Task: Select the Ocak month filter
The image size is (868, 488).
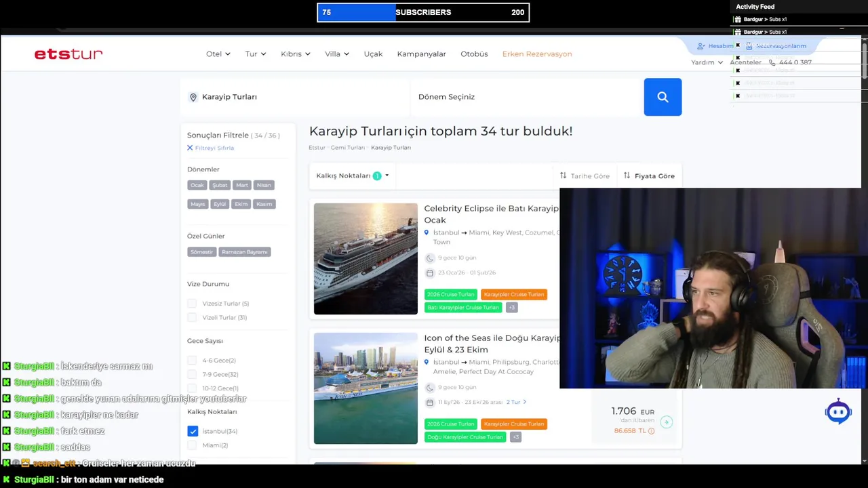Action: [197, 185]
